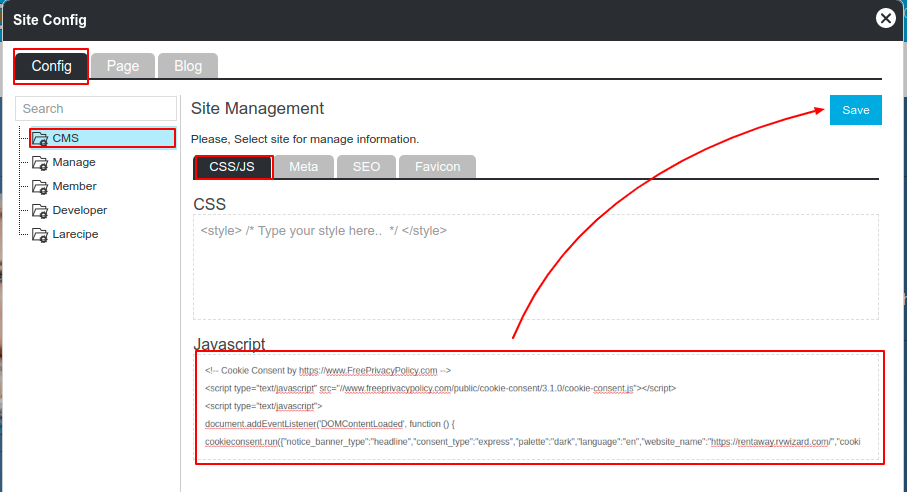Open the CSS/JS sub-tab
The width and height of the screenshot is (907, 492).
pos(232,167)
